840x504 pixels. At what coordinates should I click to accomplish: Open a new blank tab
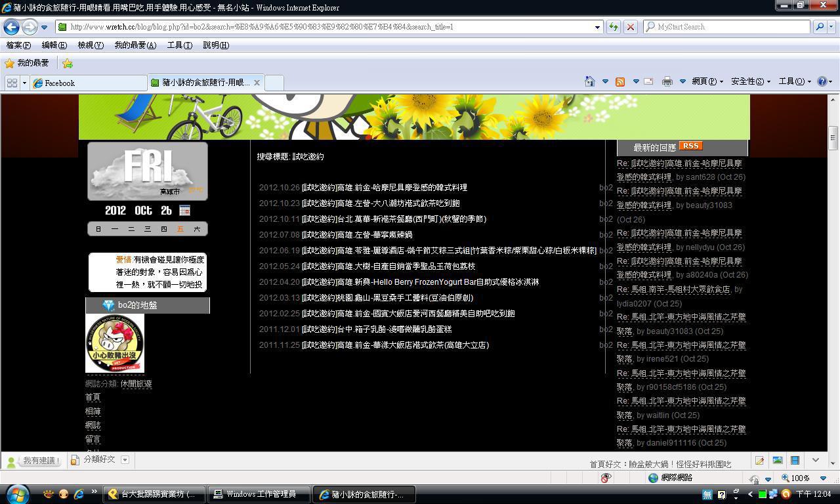pos(274,83)
